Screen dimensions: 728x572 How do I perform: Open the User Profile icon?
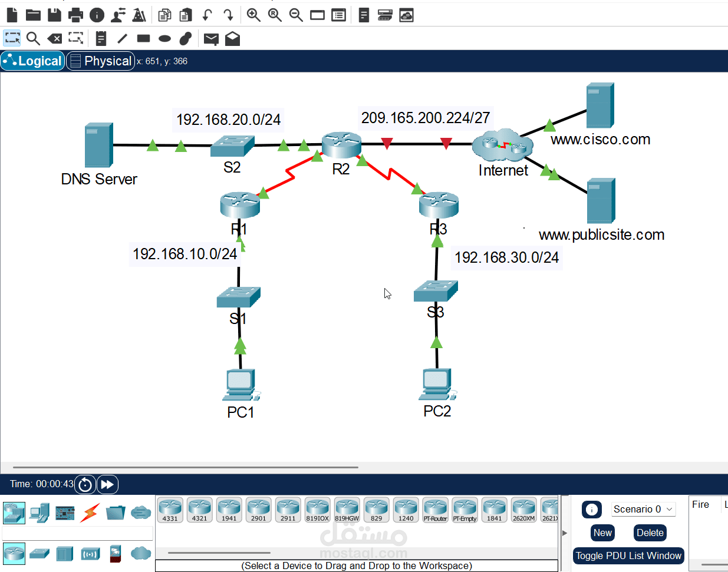click(118, 15)
